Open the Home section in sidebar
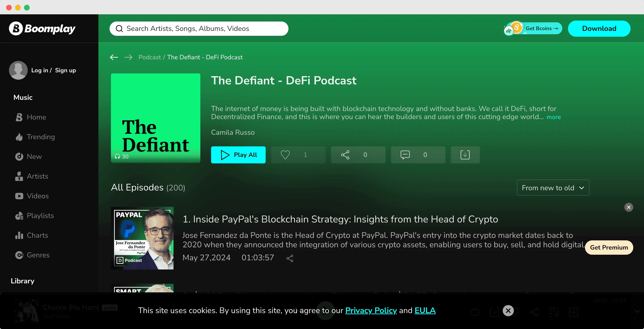Screen dimensions: 644x329 (x=36, y=117)
